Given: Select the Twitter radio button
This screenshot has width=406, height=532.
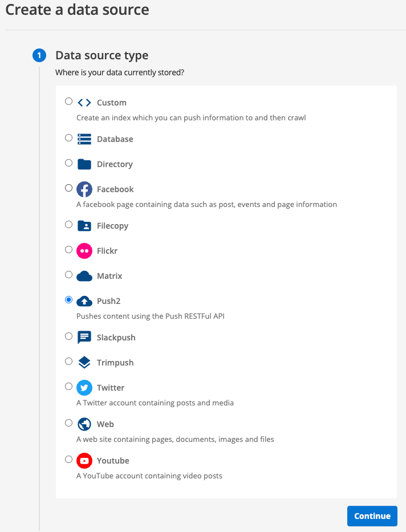Looking at the screenshot, I should coord(68,386).
